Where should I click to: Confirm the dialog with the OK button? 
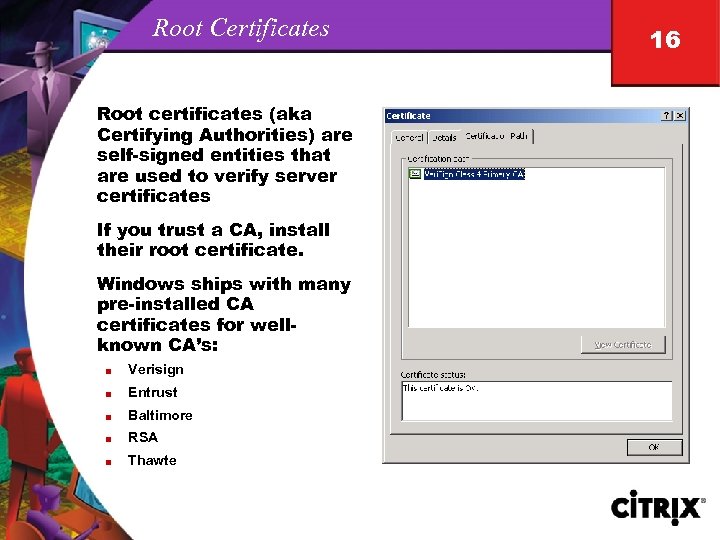tap(654, 447)
